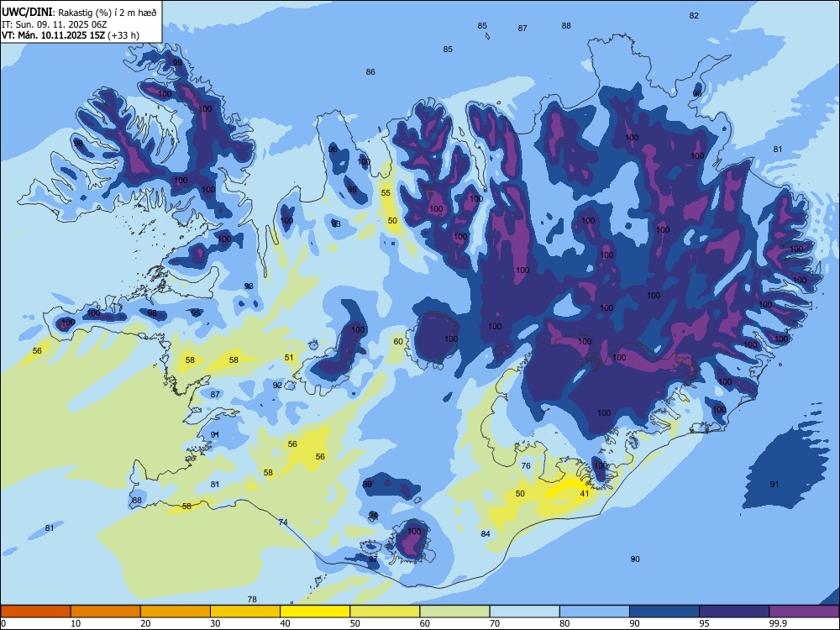
Task: Click the value 84 on the south coast
Action: pos(486,533)
